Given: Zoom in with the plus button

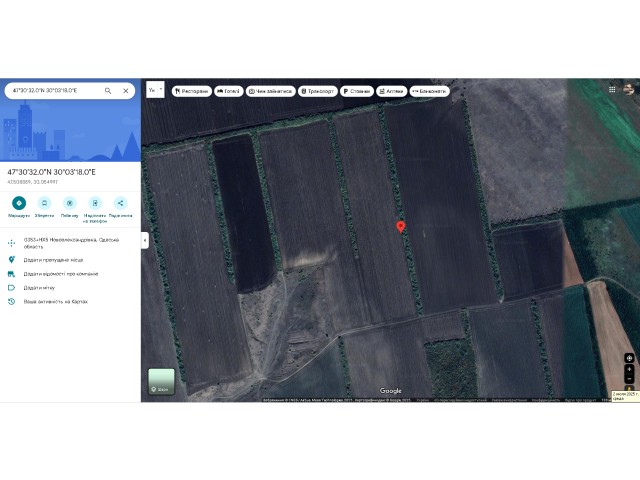Looking at the screenshot, I should (629, 369).
